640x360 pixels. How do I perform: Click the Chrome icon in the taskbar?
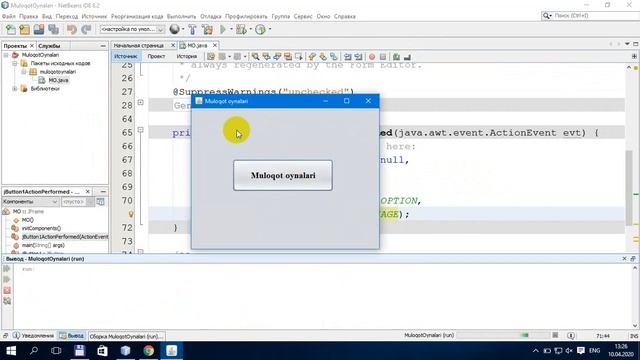tap(149, 351)
